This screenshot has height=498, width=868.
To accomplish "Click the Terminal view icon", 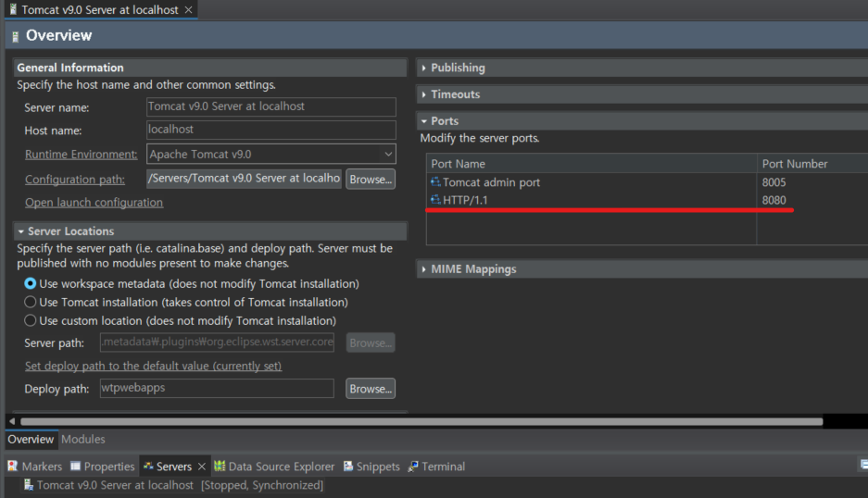I will [413, 467].
